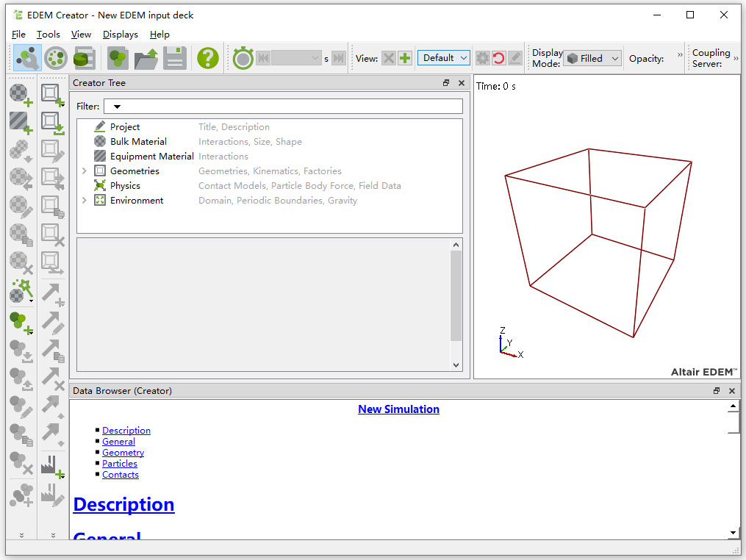Add equipment material with hatched plus icon
This screenshot has height=560, width=746.
[21, 123]
